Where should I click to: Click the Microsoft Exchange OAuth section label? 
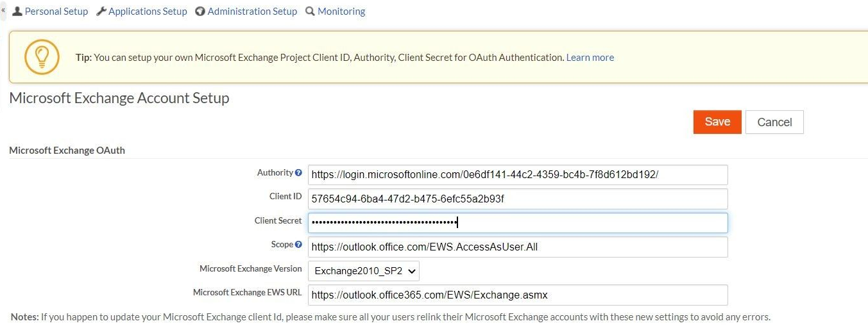point(67,151)
